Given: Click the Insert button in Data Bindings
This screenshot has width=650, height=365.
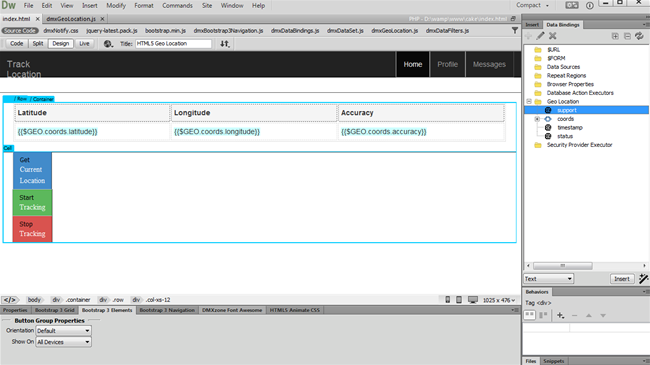Looking at the screenshot, I should click(x=621, y=279).
